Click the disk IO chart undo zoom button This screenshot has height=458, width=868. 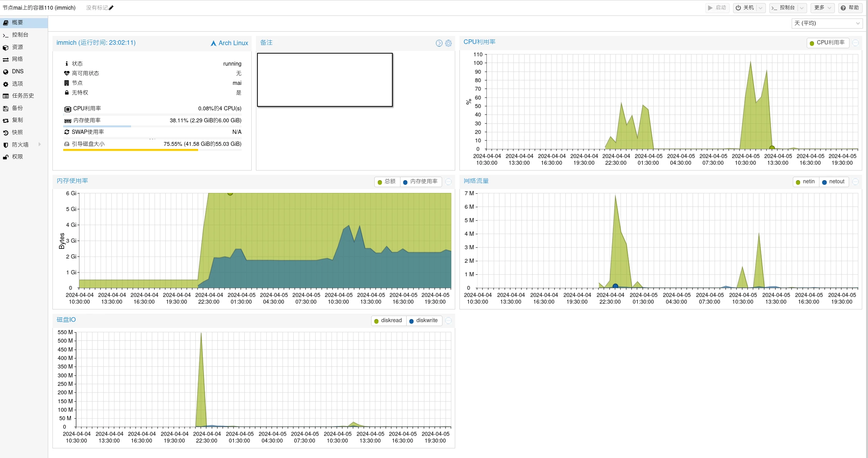(x=448, y=321)
